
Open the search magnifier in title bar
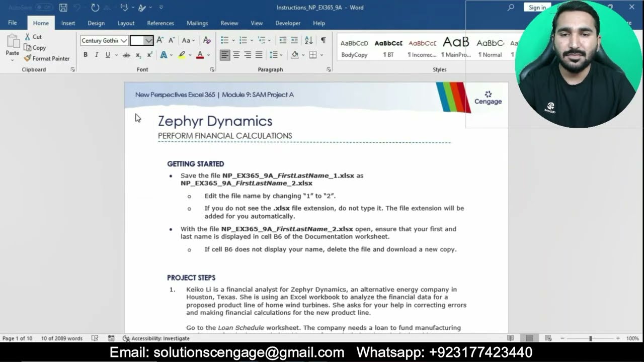(511, 7)
